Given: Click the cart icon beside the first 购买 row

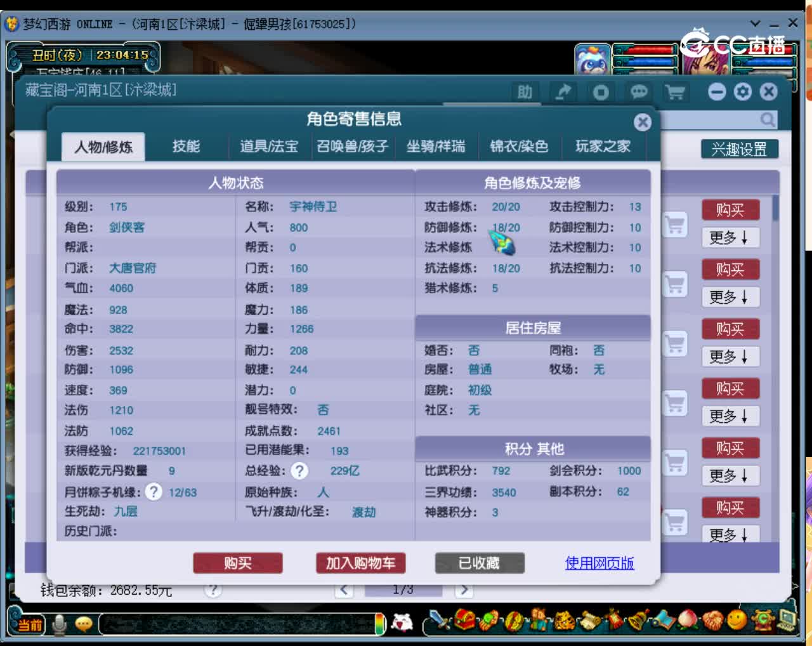Looking at the screenshot, I should pyautogui.click(x=675, y=225).
